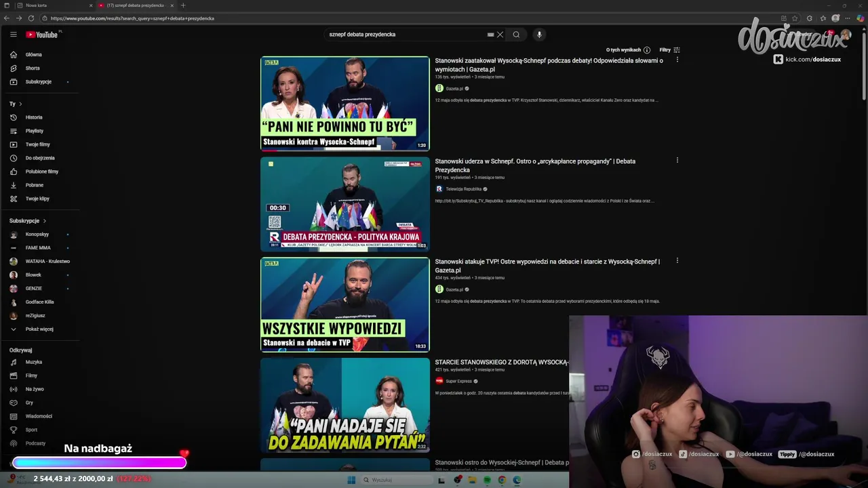This screenshot has height=488, width=868.
Task: Open title "Stanowski uderza w Schnepf"
Action: pyautogui.click(x=535, y=165)
